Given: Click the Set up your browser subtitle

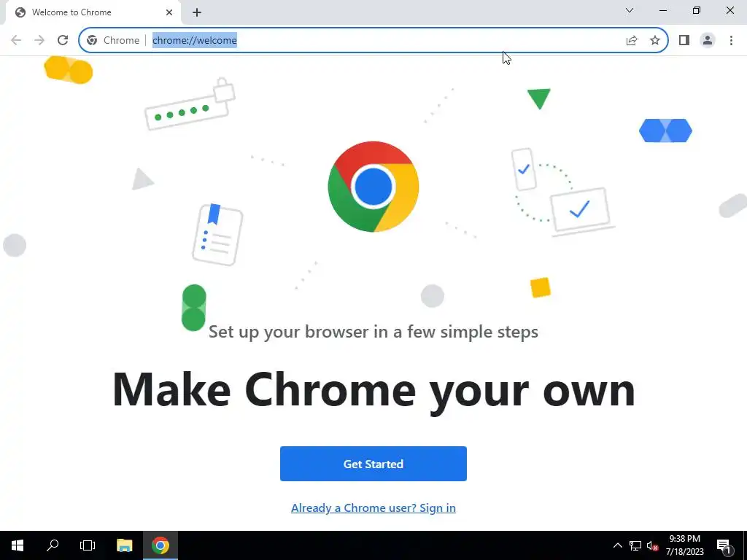Looking at the screenshot, I should click(373, 332).
